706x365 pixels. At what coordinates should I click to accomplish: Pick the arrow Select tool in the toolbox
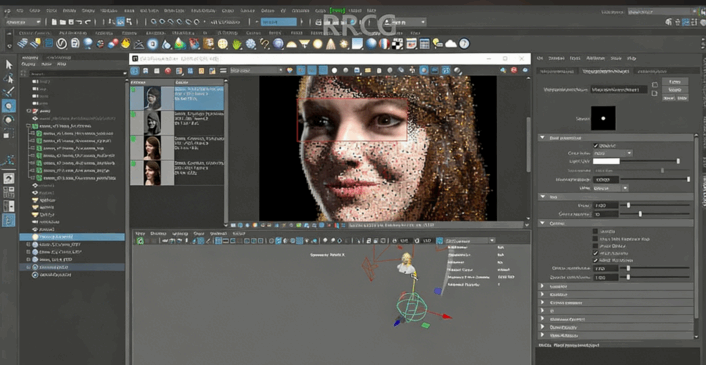click(9, 64)
